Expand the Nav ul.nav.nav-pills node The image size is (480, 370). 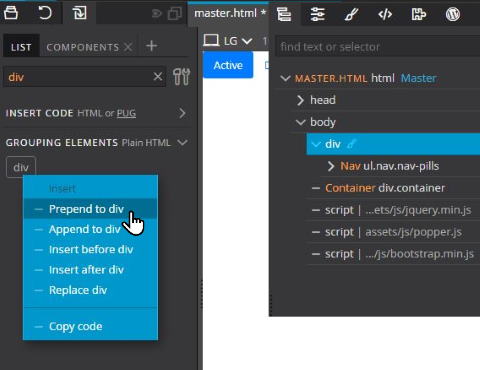click(x=331, y=166)
